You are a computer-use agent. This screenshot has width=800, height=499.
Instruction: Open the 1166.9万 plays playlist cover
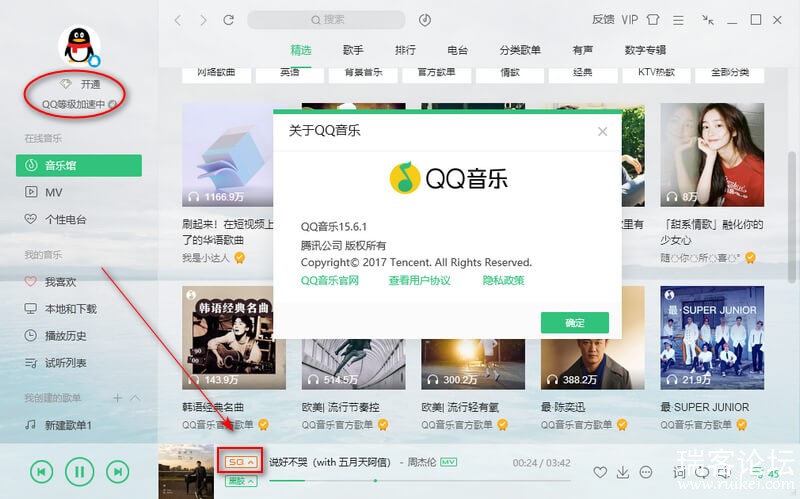[228, 155]
